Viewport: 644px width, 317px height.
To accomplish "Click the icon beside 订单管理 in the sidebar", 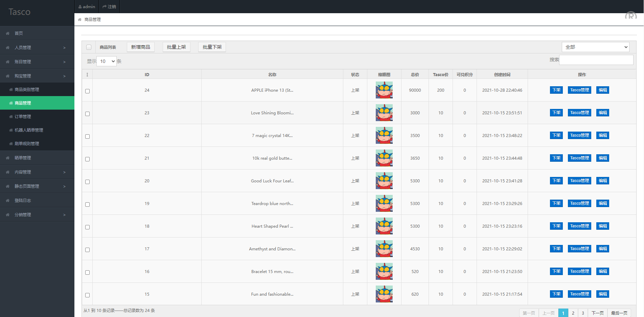I will pos(11,117).
